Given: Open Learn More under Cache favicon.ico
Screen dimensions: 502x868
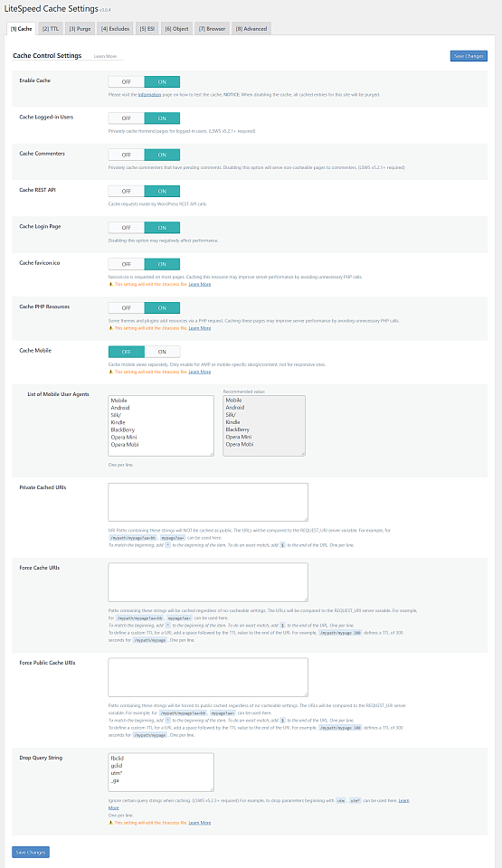Looking at the screenshot, I should (x=200, y=284).
